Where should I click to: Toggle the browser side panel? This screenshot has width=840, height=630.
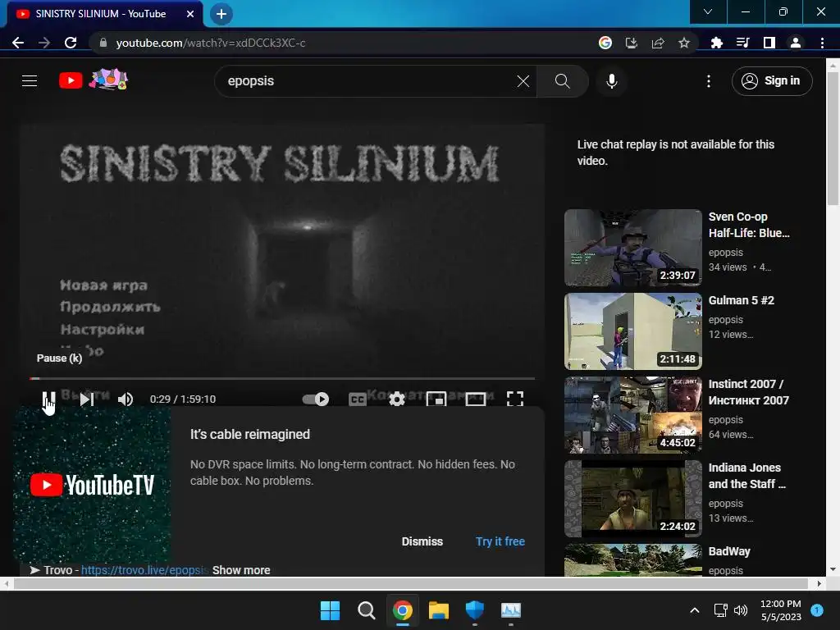click(769, 43)
